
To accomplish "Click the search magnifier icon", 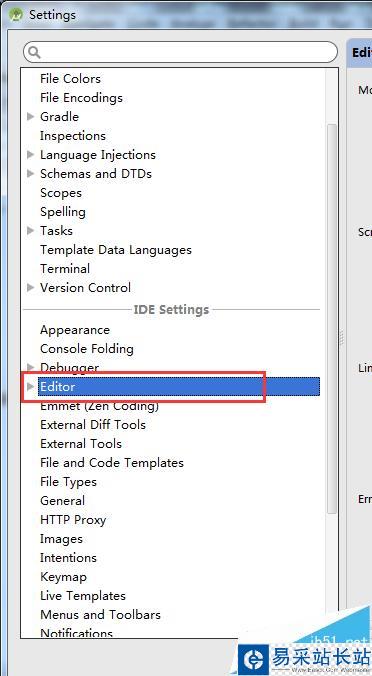I will tap(34, 52).
